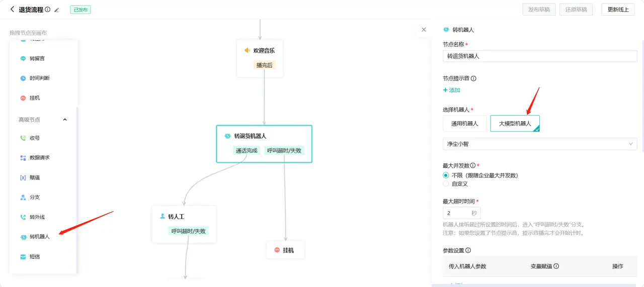This screenshot has width=644, height=287.
Task: Click the 已发布 status tag
Action: (x=80, y=10)
